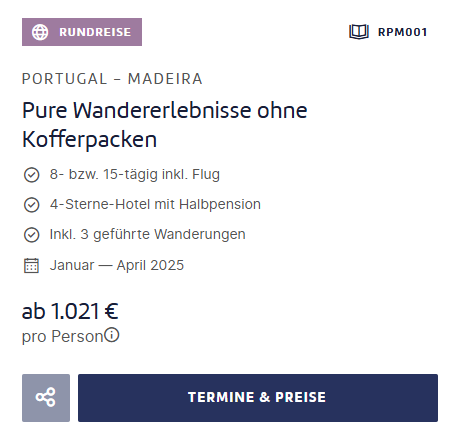Click the share icon button
The height and width of the screenshot is (438, 451).
[46, 398]
